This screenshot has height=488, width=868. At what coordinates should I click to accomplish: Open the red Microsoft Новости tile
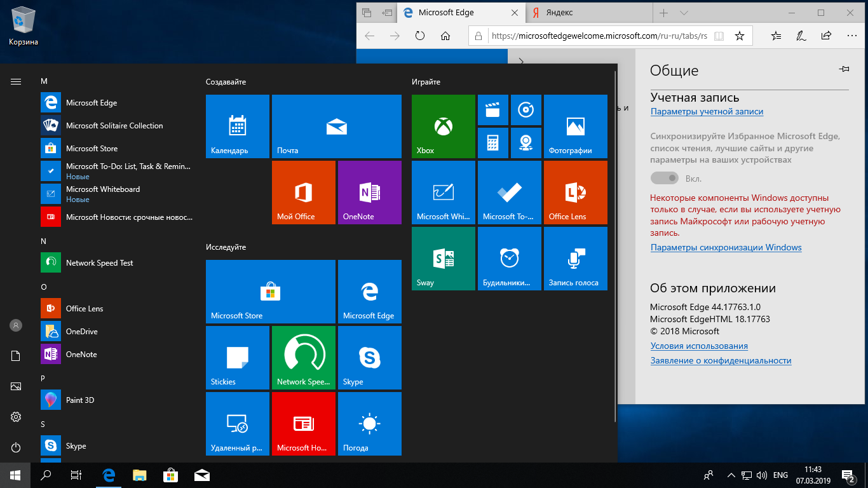(304, 424)
